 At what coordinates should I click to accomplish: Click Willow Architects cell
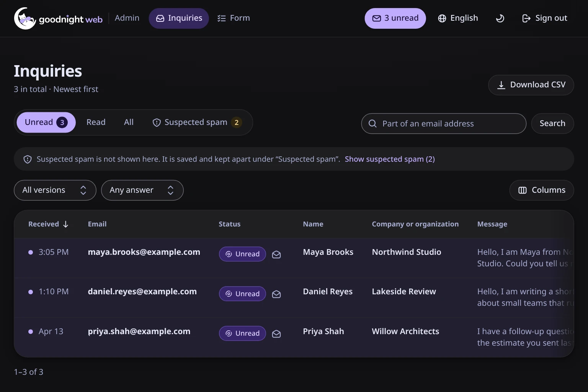click(405, 331)
